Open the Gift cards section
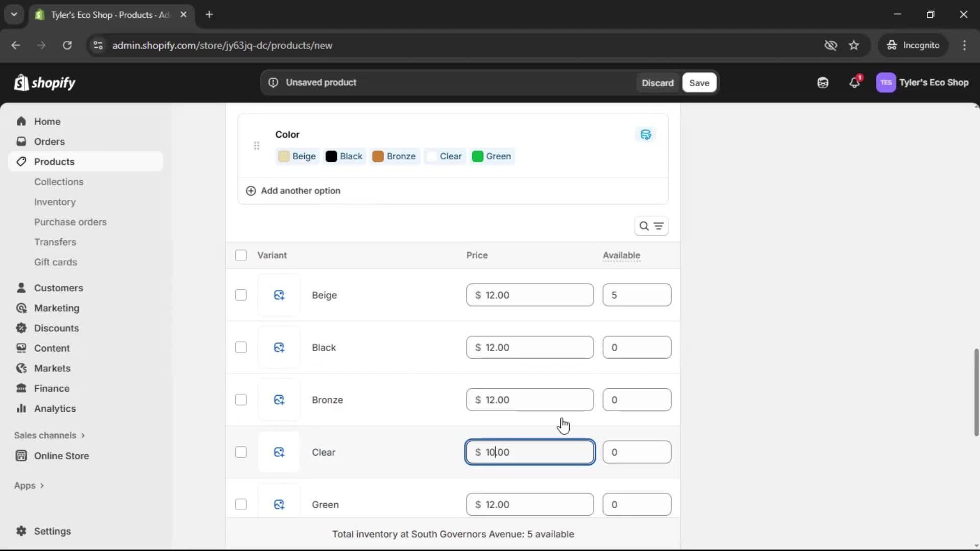This screenshot has width=980, height=551. 56,262
